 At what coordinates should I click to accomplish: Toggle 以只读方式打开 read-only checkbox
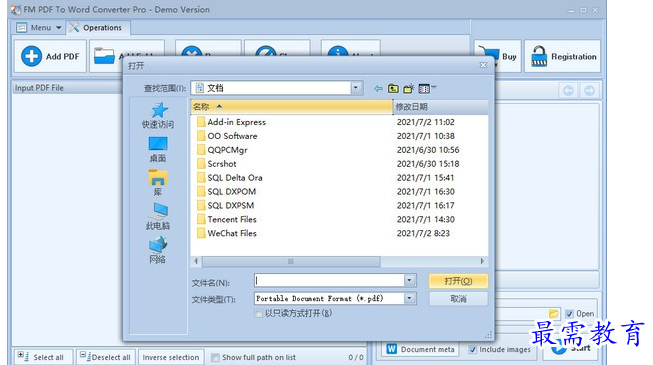point(259,313)
